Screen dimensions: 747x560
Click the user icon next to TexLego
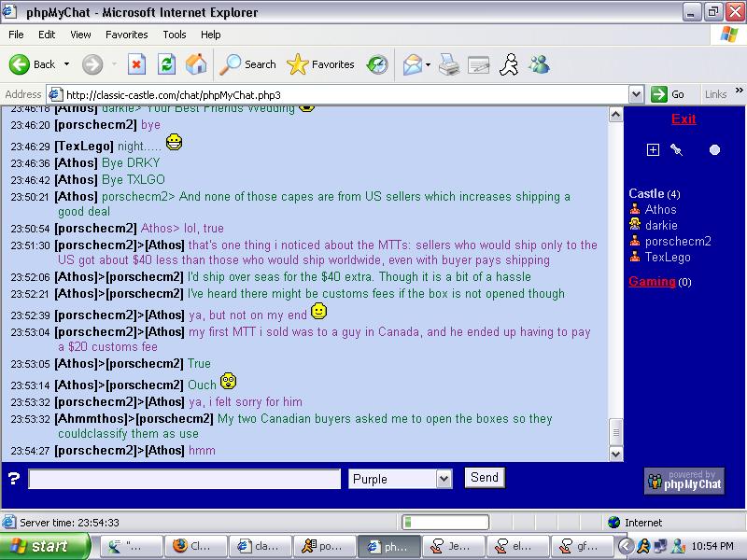click(635, 258)
